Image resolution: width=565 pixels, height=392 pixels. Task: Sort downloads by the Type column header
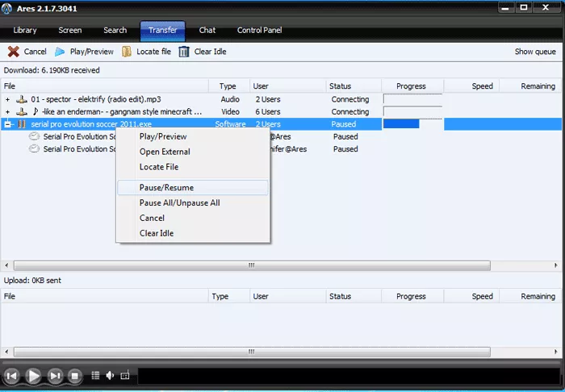[x=228, y=86]
